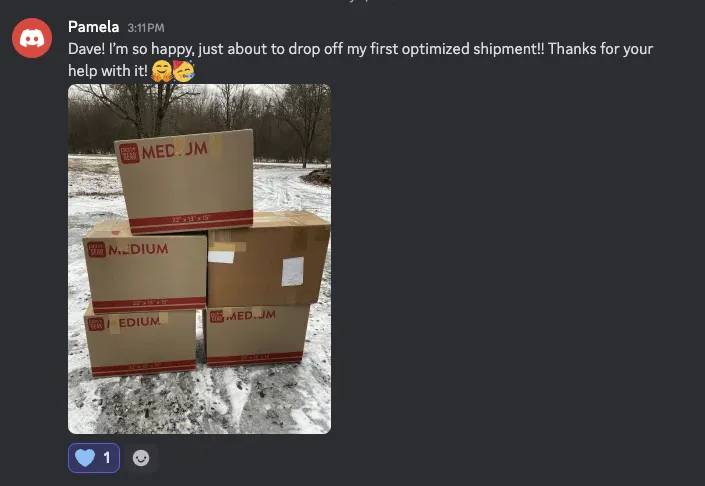Image resolution: width=705 pixels, height=486 pixels.
Task: Click the middle-left MEDIUM box in photo
Action: [145, 267]
